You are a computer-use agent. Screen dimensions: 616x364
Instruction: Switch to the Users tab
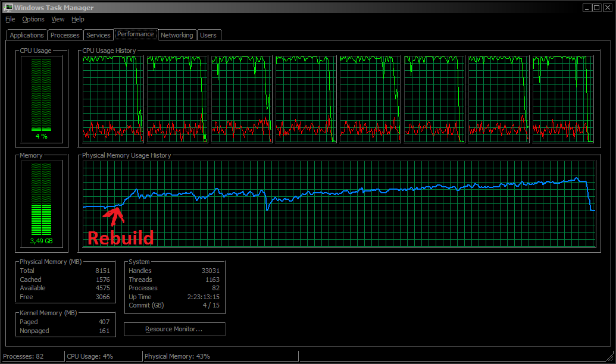pos(208,35)
